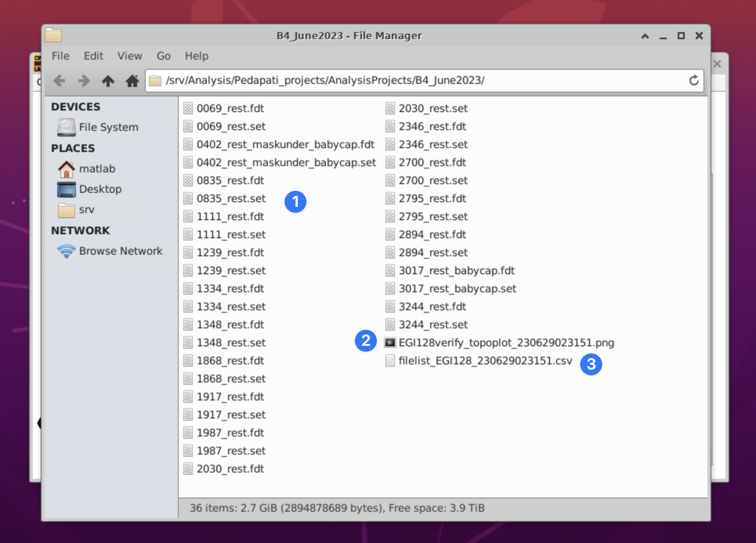Viewport: 756px width, 543px height.
Task: Open the View menu
Action: click(x=130, y=56)
